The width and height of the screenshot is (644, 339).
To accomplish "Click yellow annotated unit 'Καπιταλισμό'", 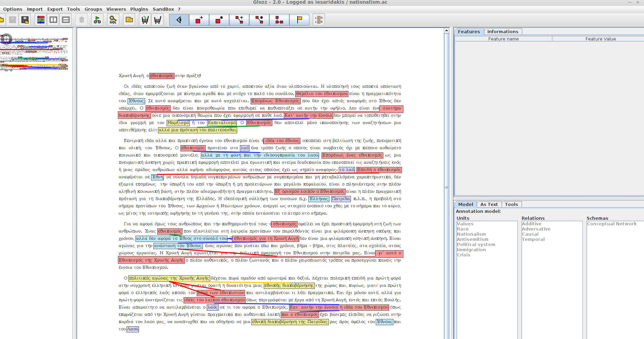I will point(222,123).
